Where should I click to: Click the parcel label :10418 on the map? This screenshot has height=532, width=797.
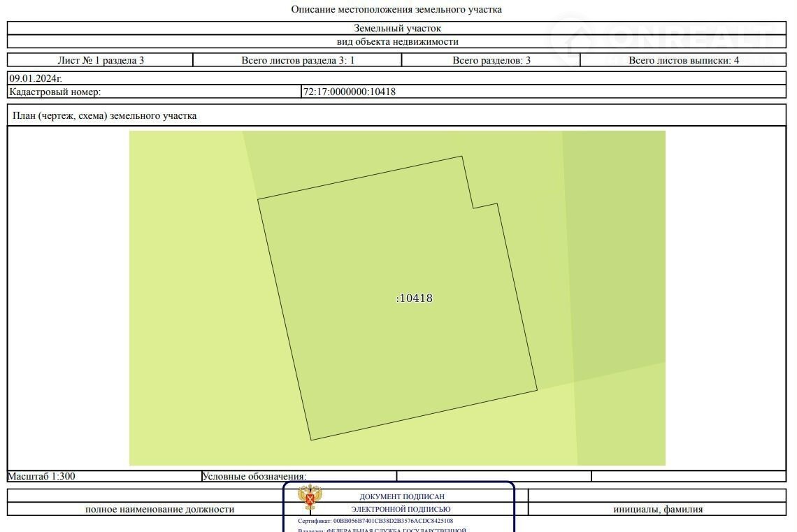pyautogui.click(x=415, y=299)
